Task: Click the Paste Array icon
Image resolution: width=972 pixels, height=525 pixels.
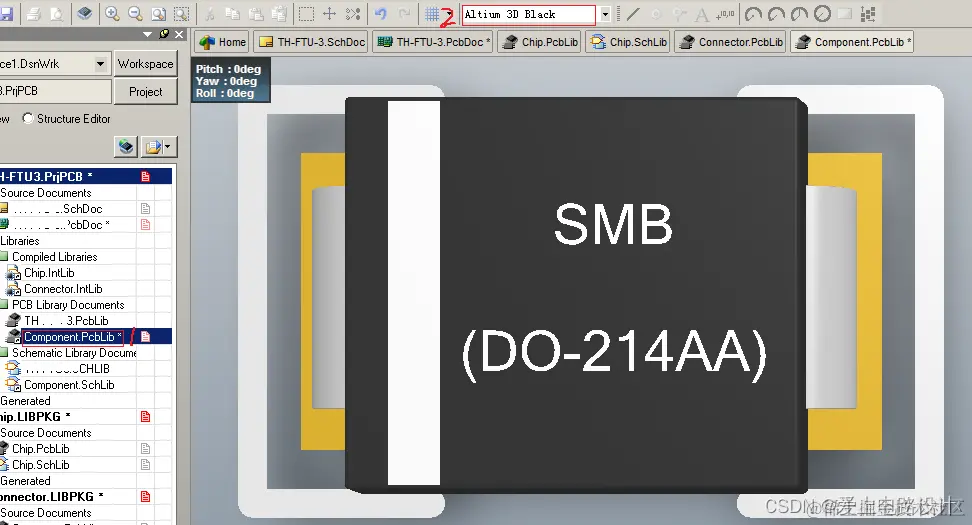Action: (x=868, y=14)
